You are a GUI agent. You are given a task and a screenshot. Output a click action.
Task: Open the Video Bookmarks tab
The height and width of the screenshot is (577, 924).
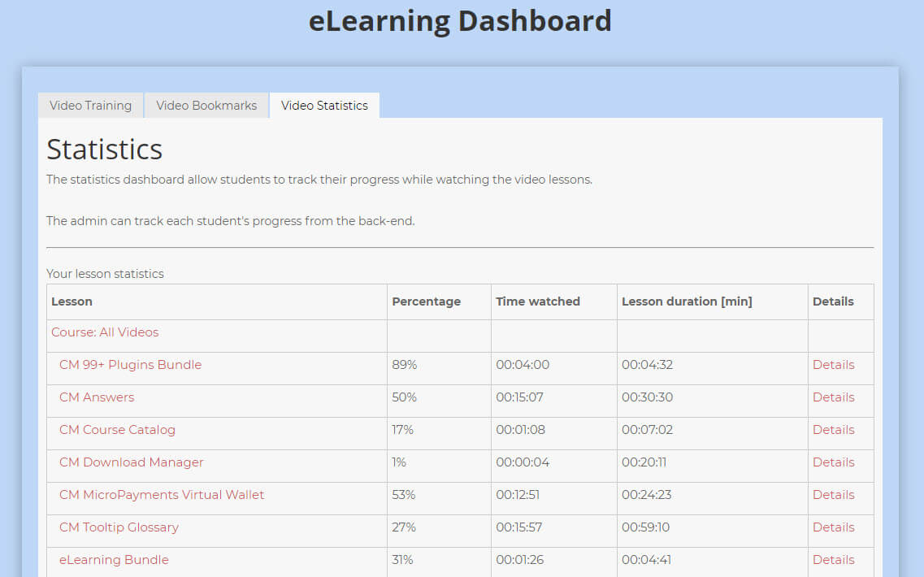(x=206, y=105)
